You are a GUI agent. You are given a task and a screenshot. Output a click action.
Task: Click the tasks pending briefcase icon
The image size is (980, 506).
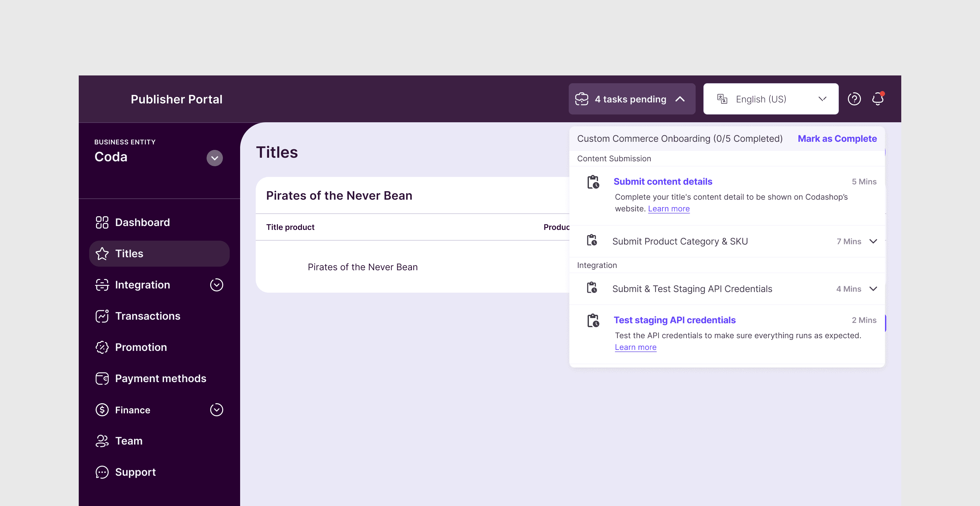pyautogui.click(x=582, y=99)
